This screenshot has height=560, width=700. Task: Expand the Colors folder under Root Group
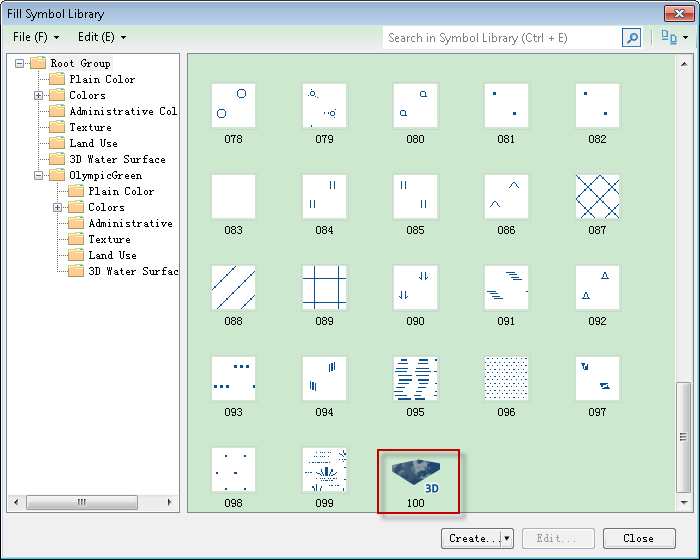click(39, 95)
